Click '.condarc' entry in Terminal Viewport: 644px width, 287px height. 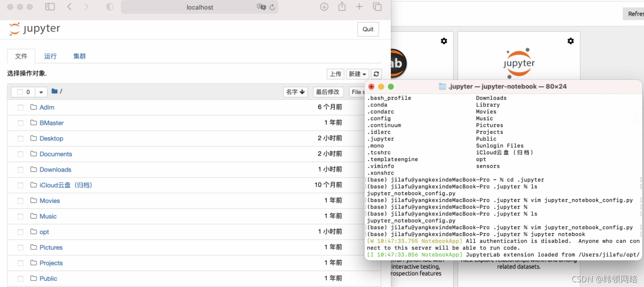click(380, 112)
